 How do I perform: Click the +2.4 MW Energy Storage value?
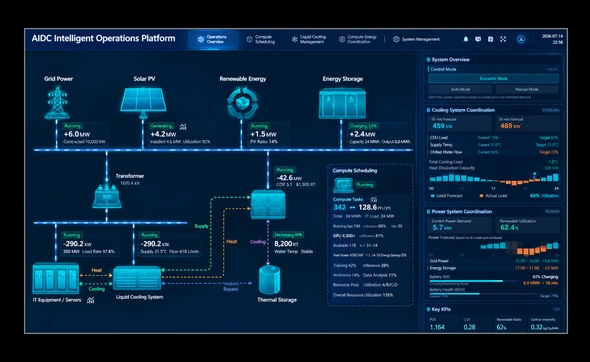click(362, 134)
